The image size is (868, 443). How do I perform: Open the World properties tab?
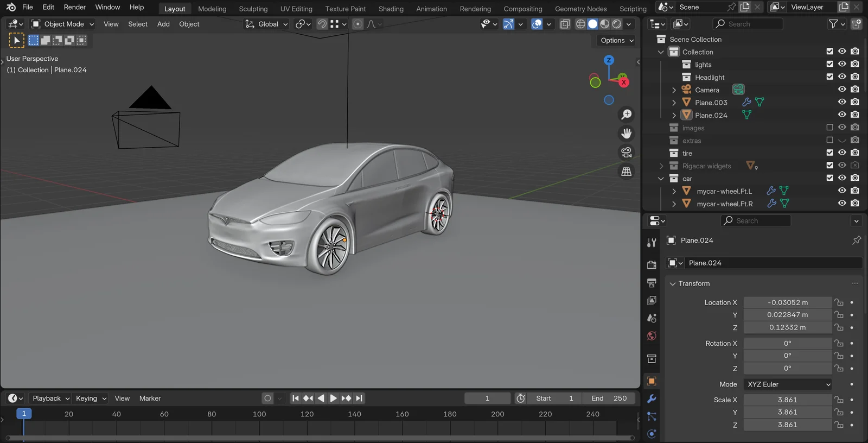(652, 336)
